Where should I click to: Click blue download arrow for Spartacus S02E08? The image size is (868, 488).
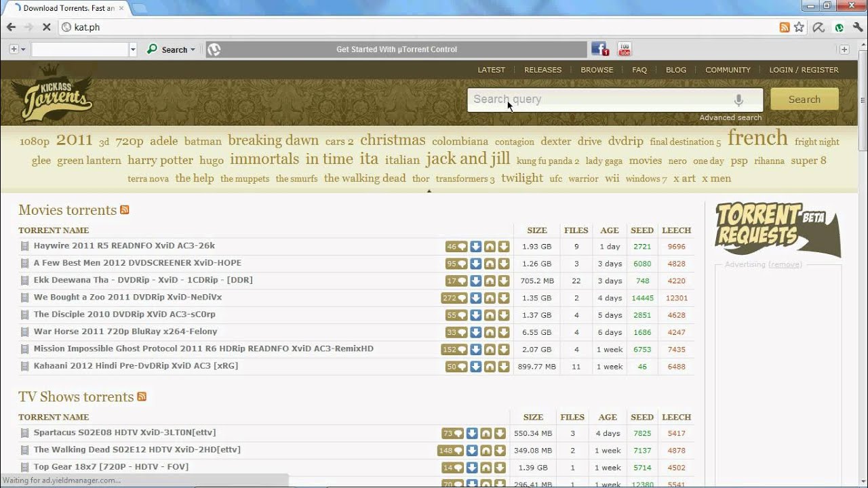point(472,433)
